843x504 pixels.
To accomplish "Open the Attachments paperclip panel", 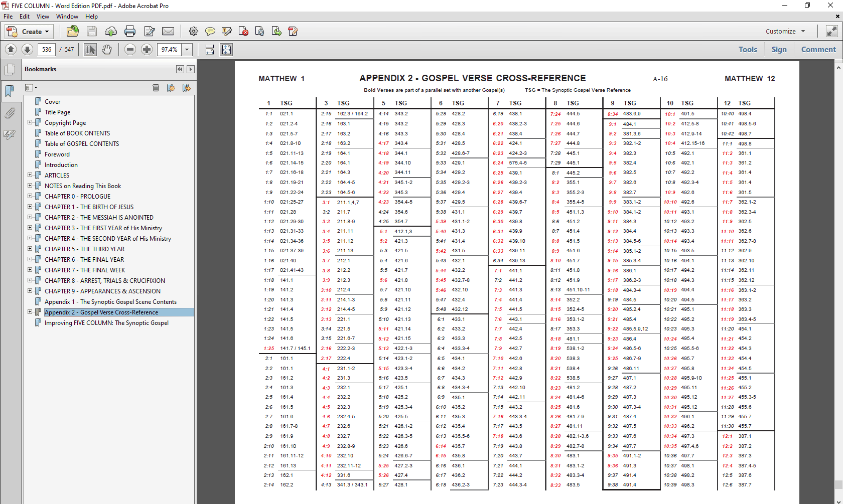I will [10, 113].
